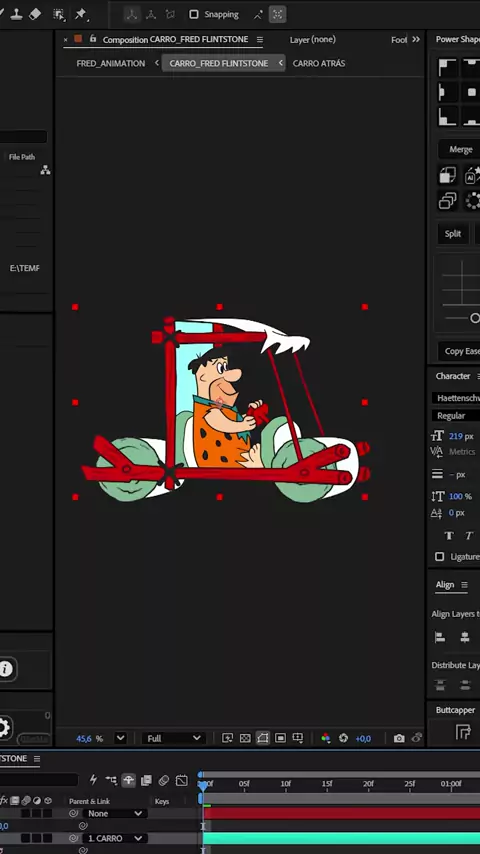
Task: Close the Composition viewer panel tab
Action: point(66,39)
